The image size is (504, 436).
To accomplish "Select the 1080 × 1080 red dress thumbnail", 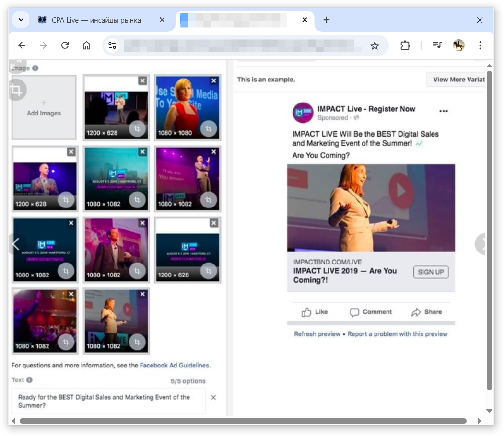I will [188, 107].
